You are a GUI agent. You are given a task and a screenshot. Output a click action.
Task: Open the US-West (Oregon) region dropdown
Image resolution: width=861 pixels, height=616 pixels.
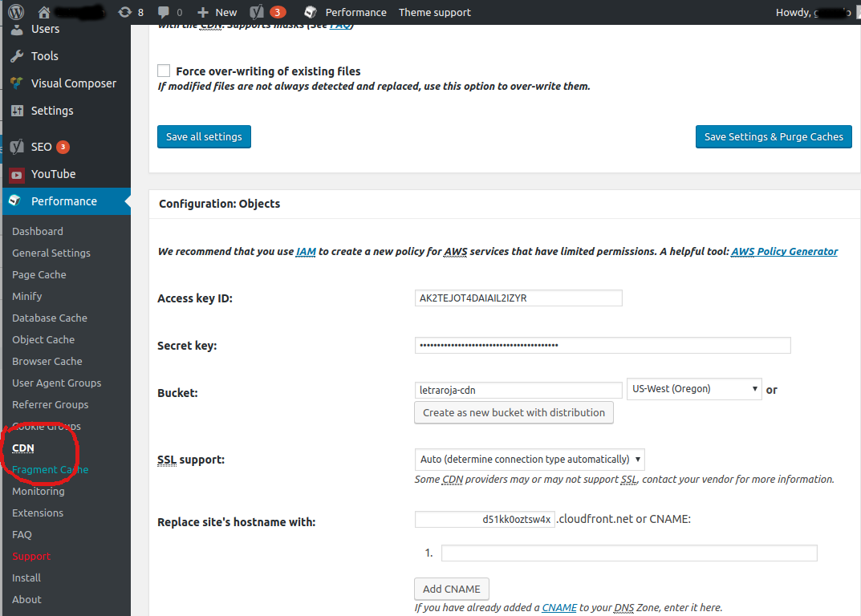pos(693,388)
